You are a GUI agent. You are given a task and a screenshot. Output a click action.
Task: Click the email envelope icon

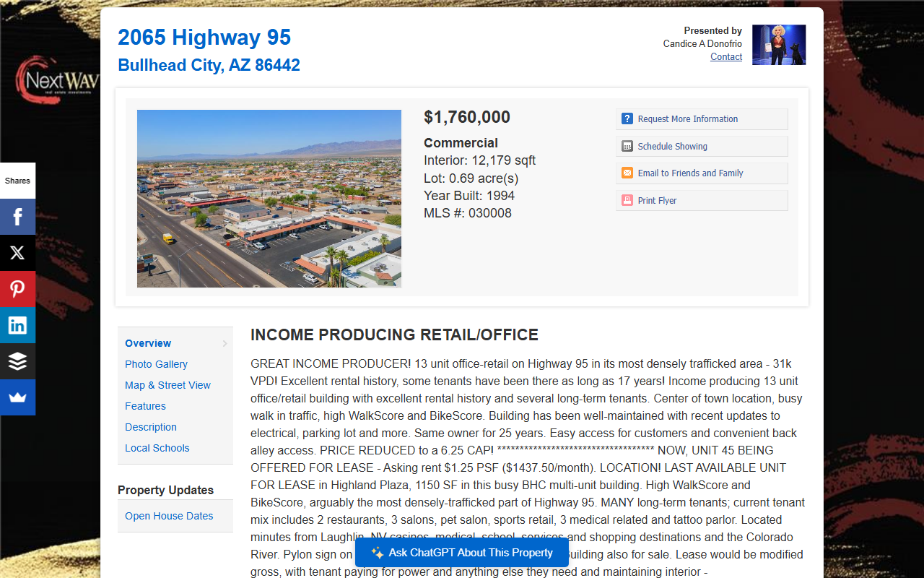point(627,173)
